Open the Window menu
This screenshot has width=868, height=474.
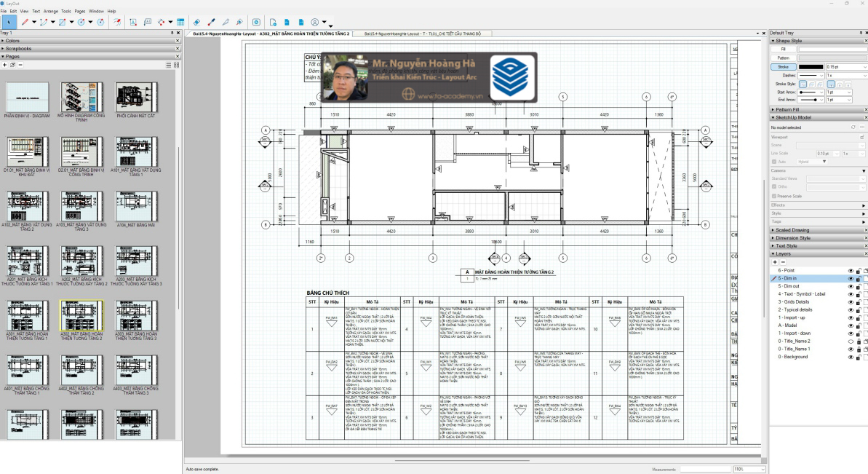(x=96, y=11)
